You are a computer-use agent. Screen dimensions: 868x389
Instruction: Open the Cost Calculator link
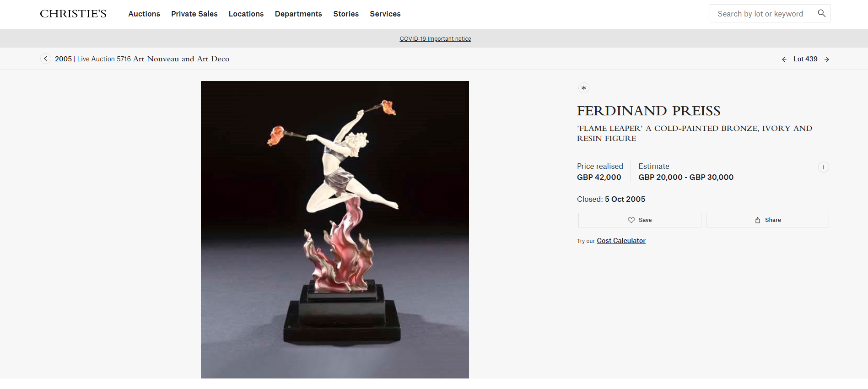click(x=621, y=241)
